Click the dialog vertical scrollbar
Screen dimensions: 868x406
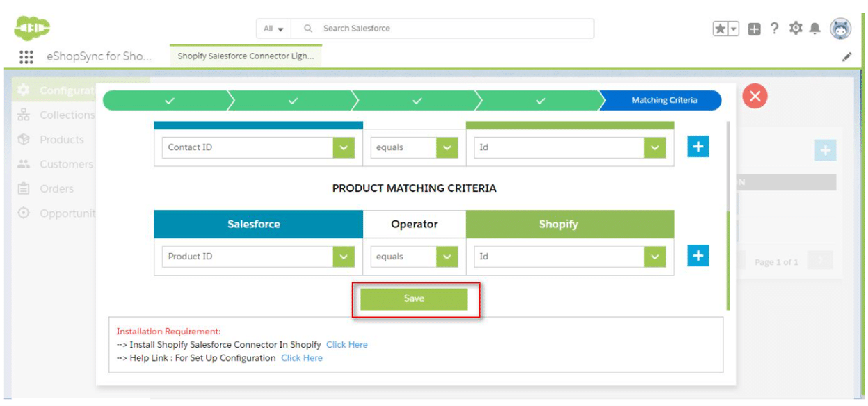click(728, 261)
